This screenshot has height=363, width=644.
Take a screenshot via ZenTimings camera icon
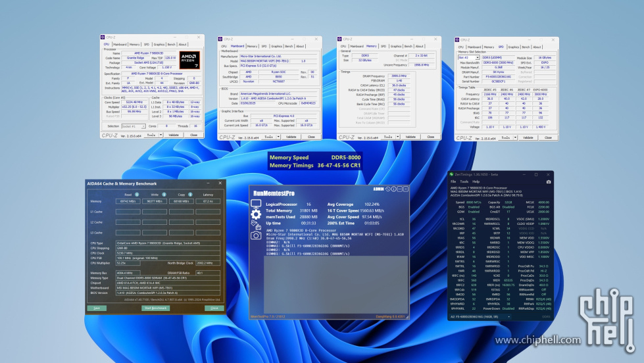[x=549, y=181]
